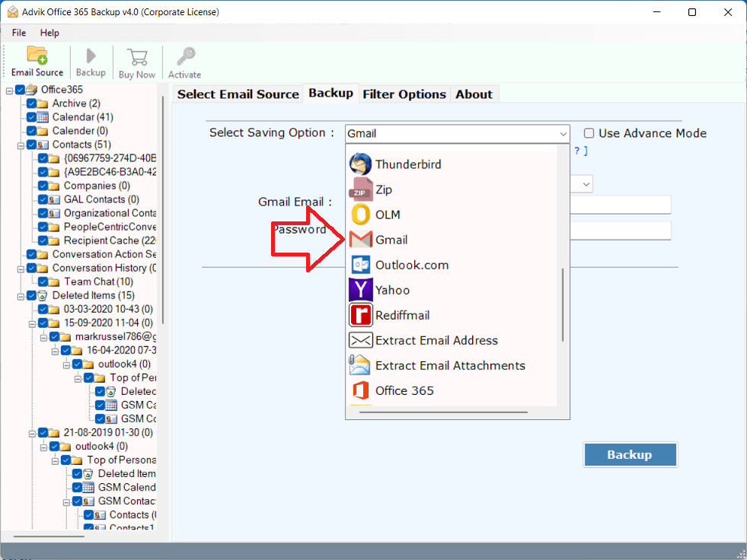Select the Yahoo icon option

pos(360,290)
